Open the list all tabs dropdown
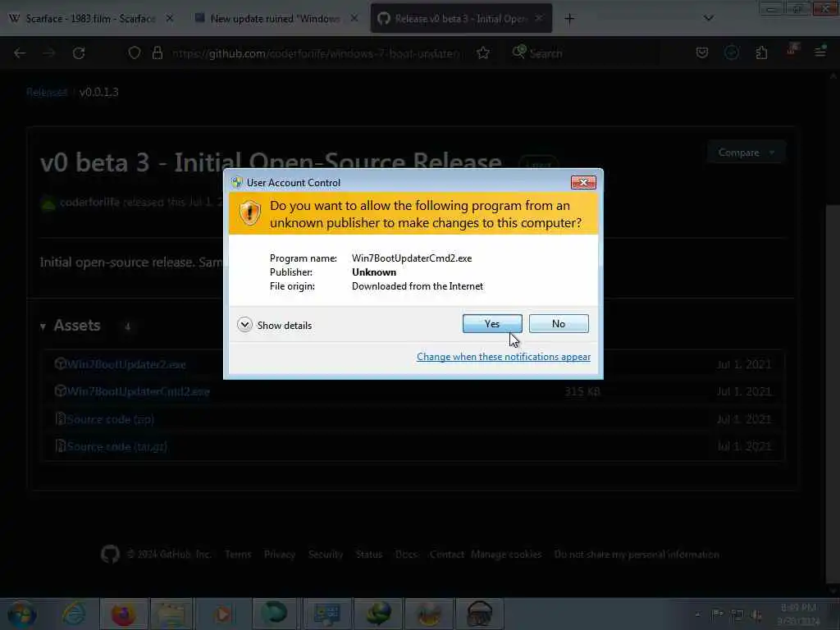Image resolution: width=840 pixels, height=630 pixels. (708, 18)
